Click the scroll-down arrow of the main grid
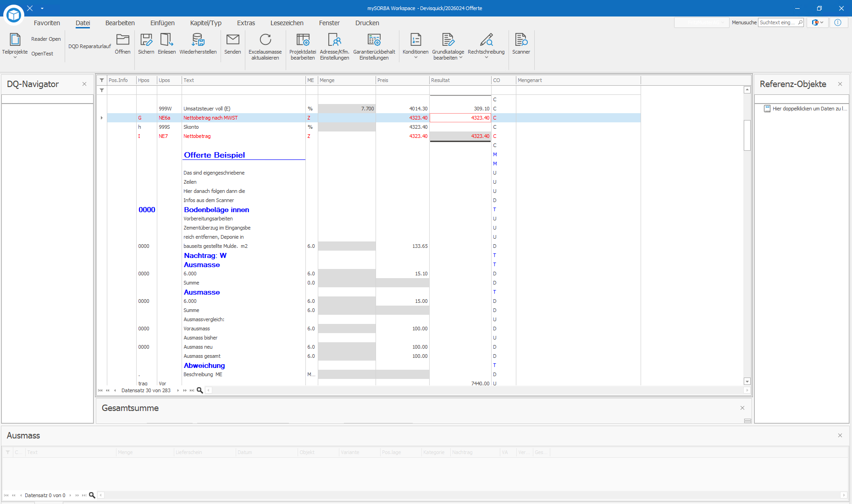 click(x=747, y=381)
